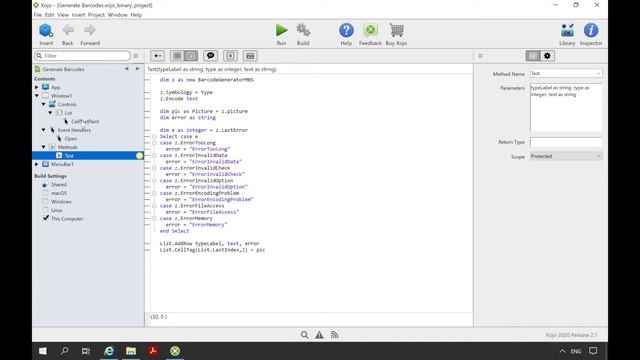Image resolution: width=640 pixels, height=360 pixels.
Task: Open the Help menu
Action: pyautogui.click(x=136, y=15)
